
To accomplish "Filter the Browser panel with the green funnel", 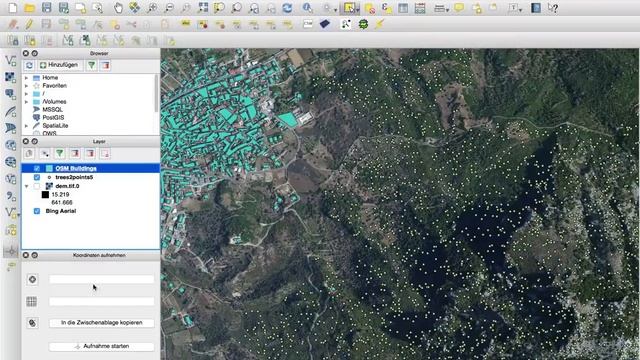I will point(92,65).
